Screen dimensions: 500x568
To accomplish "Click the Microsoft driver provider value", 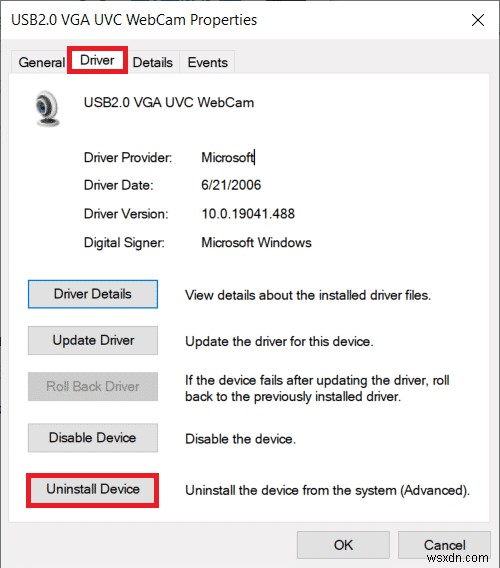I will coord(228,157).
